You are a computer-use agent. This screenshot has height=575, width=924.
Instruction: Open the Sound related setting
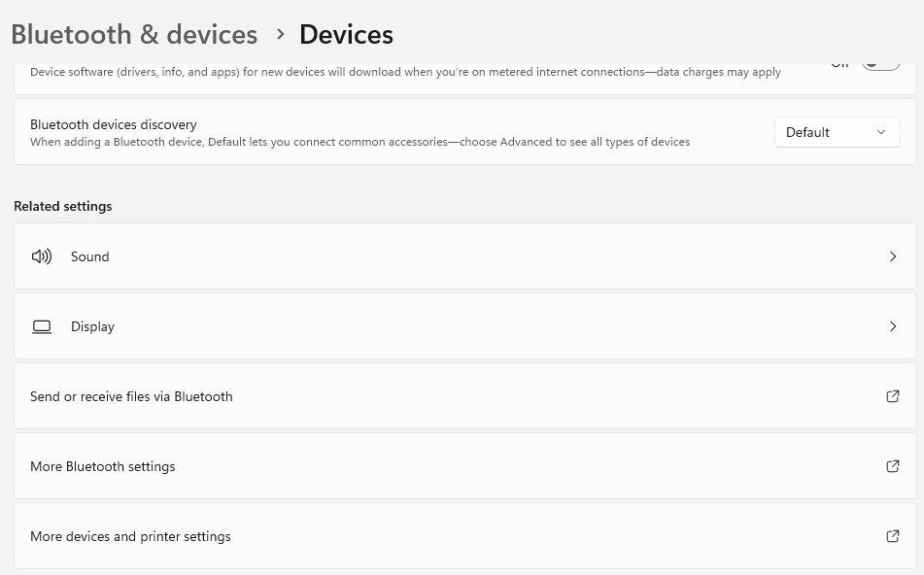tap(465, 256)
